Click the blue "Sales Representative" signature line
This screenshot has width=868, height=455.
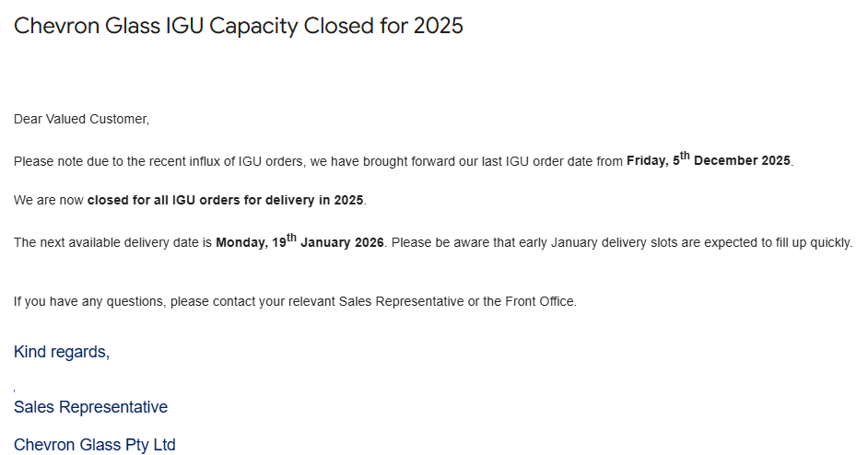tap(90, 407)
